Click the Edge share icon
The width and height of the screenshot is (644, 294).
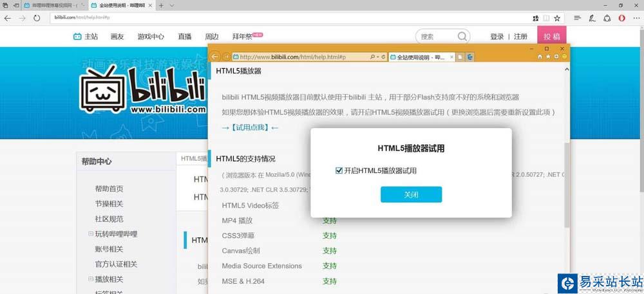click(x=607, y=18)
